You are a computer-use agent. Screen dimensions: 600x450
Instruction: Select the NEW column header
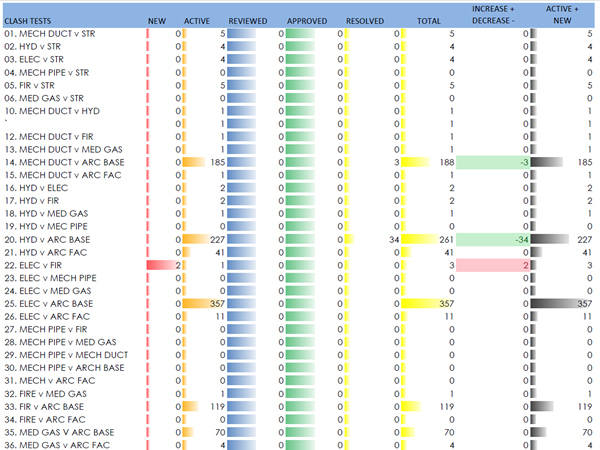(x=157, y=20)
